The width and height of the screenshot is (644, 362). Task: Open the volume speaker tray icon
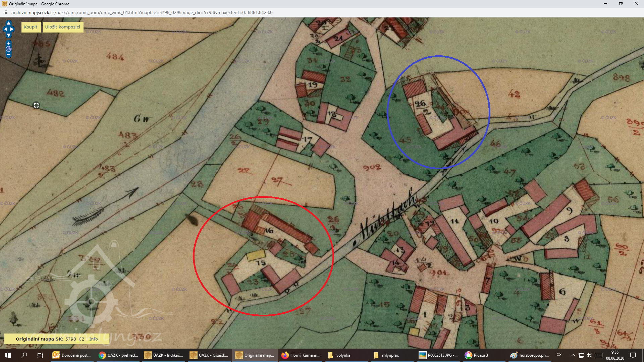click(589, 355)
